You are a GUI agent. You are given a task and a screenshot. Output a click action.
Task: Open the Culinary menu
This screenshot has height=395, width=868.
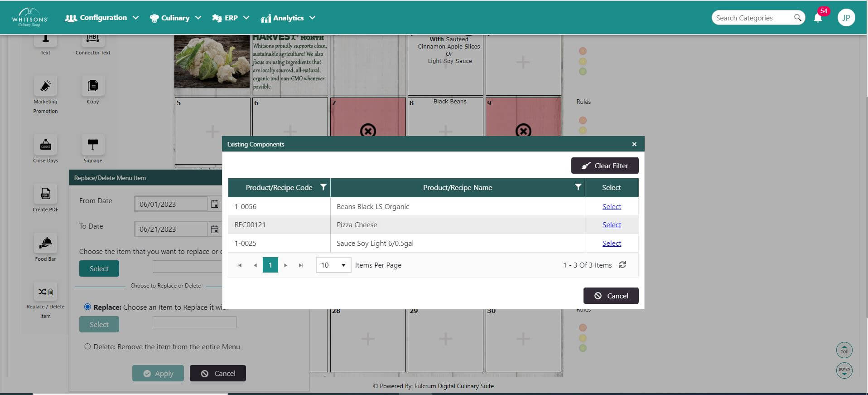pos(175,18)
